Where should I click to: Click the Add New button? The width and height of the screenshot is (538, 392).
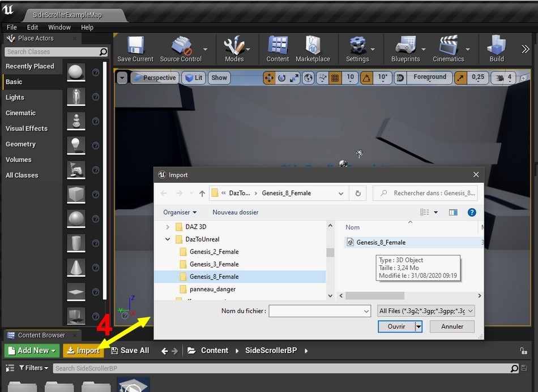32,351
